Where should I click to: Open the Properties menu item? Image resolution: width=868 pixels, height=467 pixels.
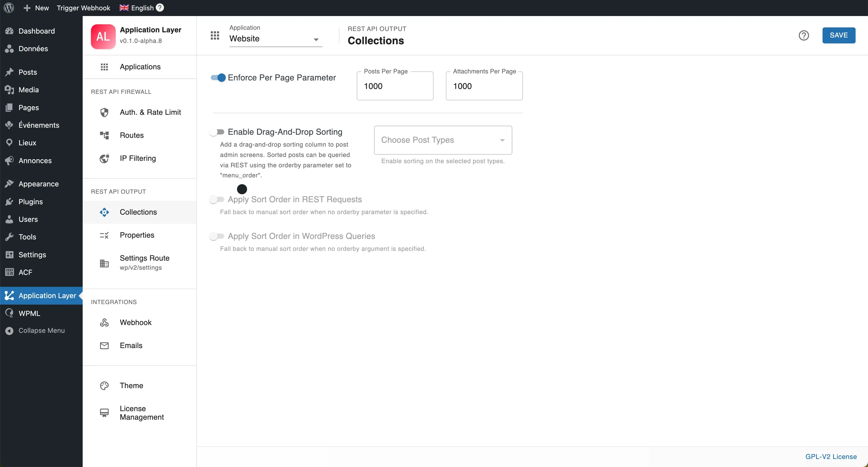tap(137, 235)
